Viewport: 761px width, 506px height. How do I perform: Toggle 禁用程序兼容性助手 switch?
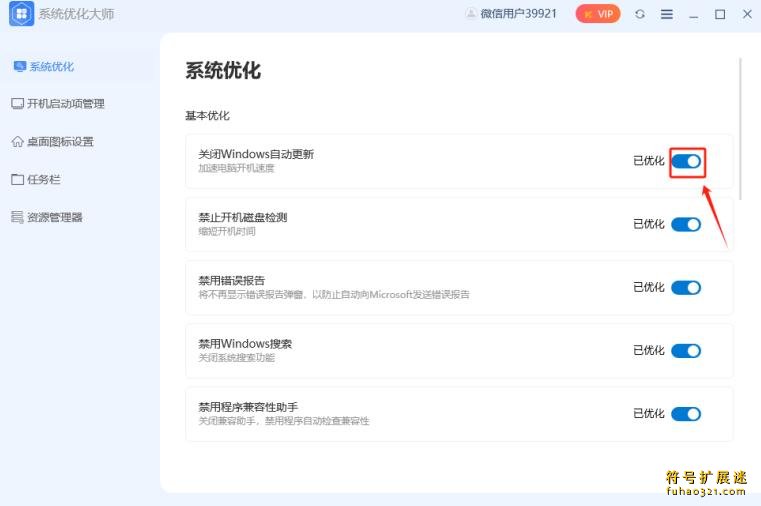(686, 414)
